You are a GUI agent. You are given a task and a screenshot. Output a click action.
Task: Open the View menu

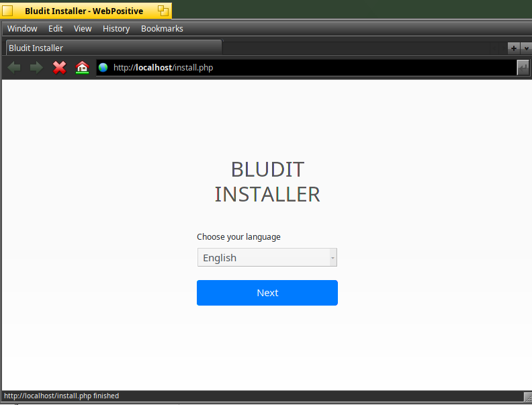point(83,28)
